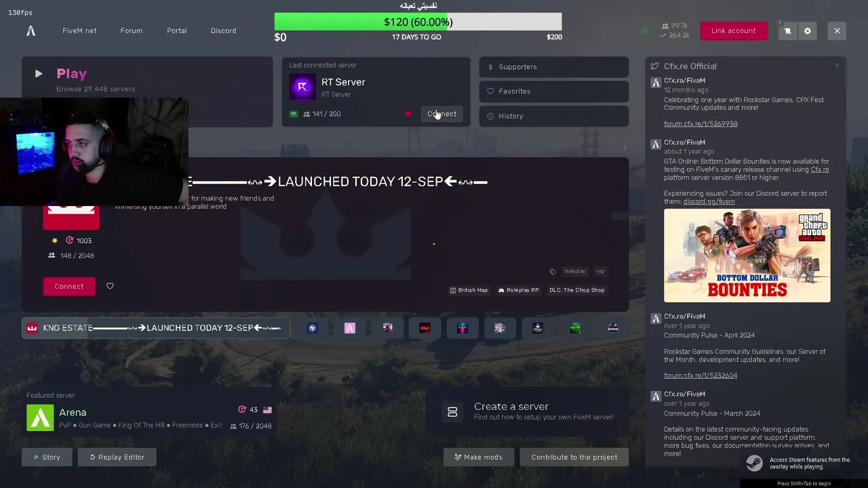This screenshot has width=868, height=488.
Task: Open the Supporters server list
Action: (x=554, y=67)
